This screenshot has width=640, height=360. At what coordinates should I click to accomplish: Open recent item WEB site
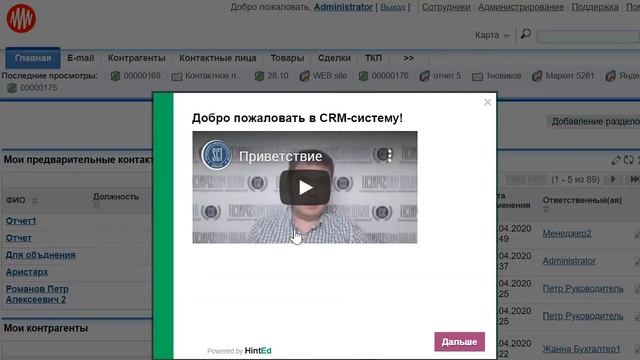pyautogui.click(x=330, y=76)
